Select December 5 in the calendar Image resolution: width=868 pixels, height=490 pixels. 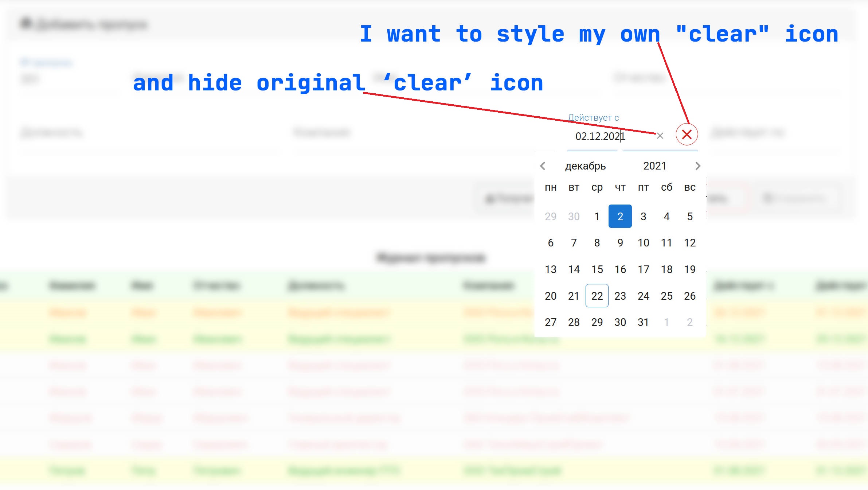click(x=690, y=216)
